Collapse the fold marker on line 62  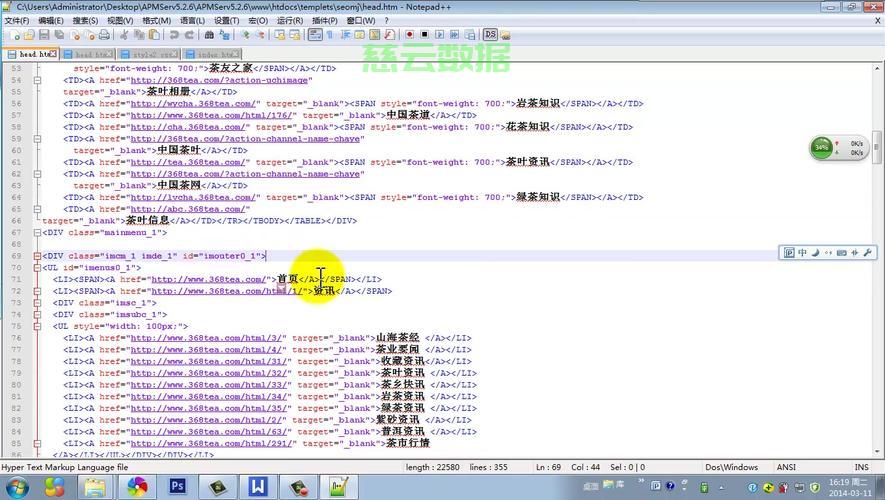click(37, 174)
